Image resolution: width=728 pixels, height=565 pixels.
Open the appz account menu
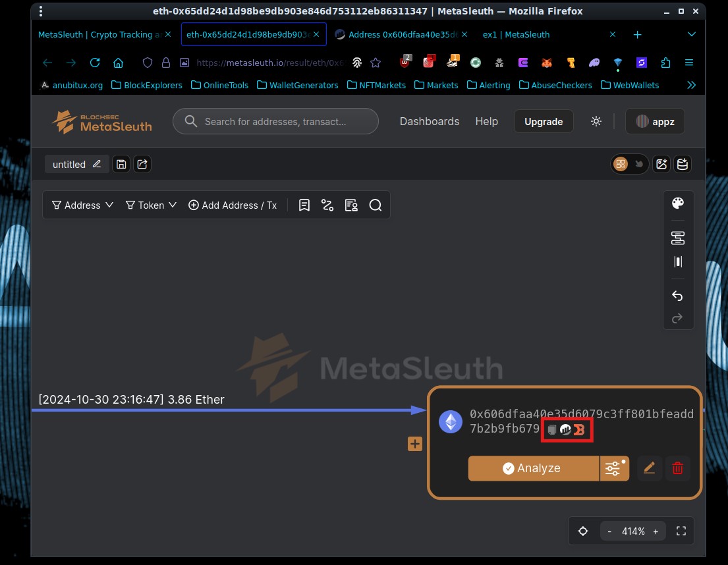655,122
